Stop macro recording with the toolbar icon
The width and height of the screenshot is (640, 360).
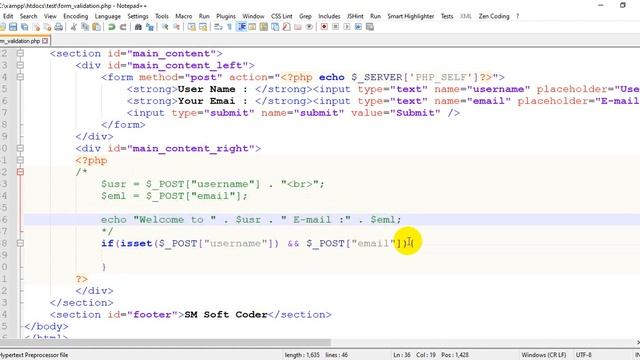tap(336, 27)
